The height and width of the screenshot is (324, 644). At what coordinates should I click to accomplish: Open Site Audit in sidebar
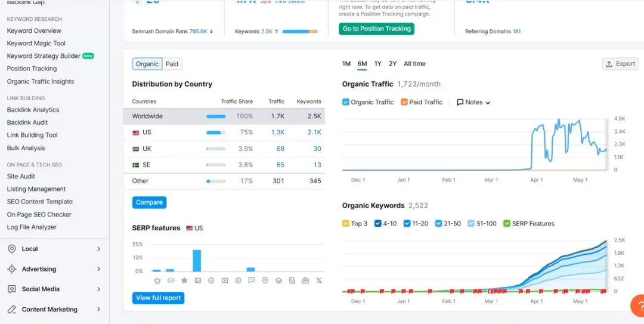coord(21,177)
